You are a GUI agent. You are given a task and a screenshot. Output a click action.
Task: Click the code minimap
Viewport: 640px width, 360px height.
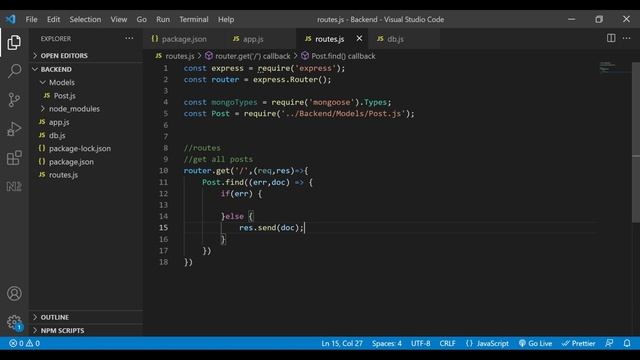614,67
